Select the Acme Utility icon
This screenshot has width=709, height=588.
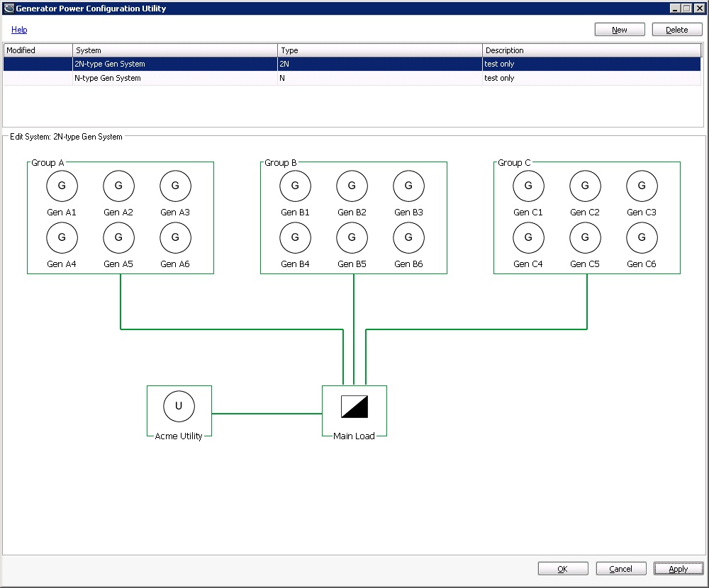(x=179, y=406)
